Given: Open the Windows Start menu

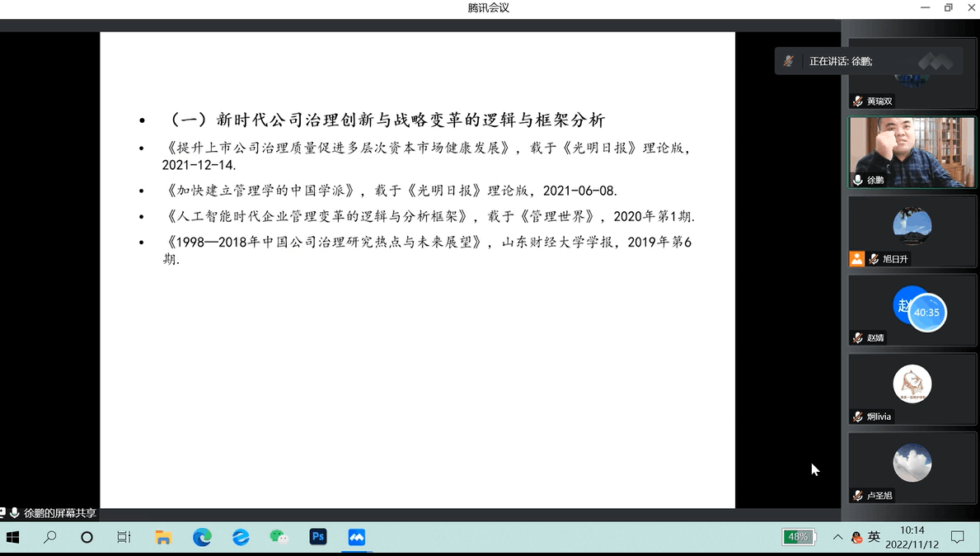Looking at the screenshot, I should pos(12,537).
